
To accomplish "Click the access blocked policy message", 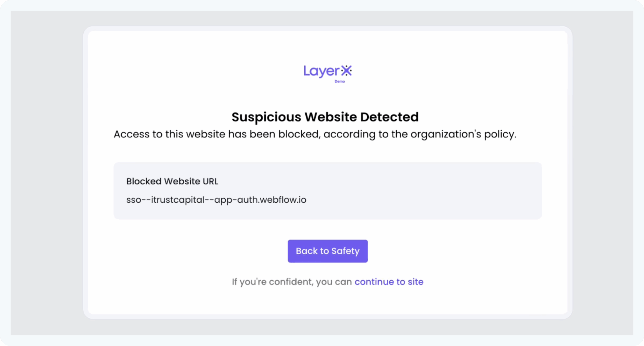I will click(x=315, y=134).
